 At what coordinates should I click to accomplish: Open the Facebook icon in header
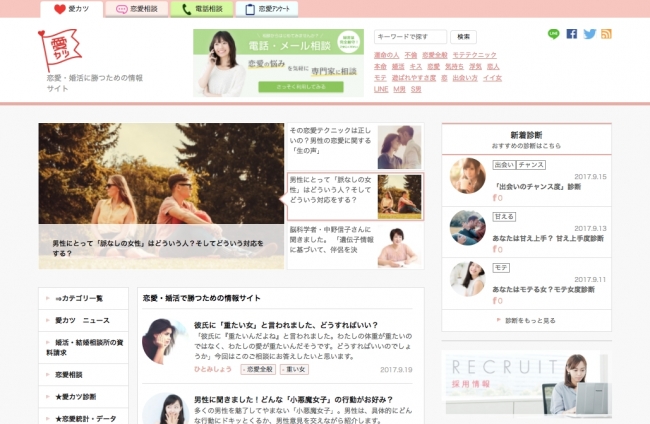coord(572,34)
